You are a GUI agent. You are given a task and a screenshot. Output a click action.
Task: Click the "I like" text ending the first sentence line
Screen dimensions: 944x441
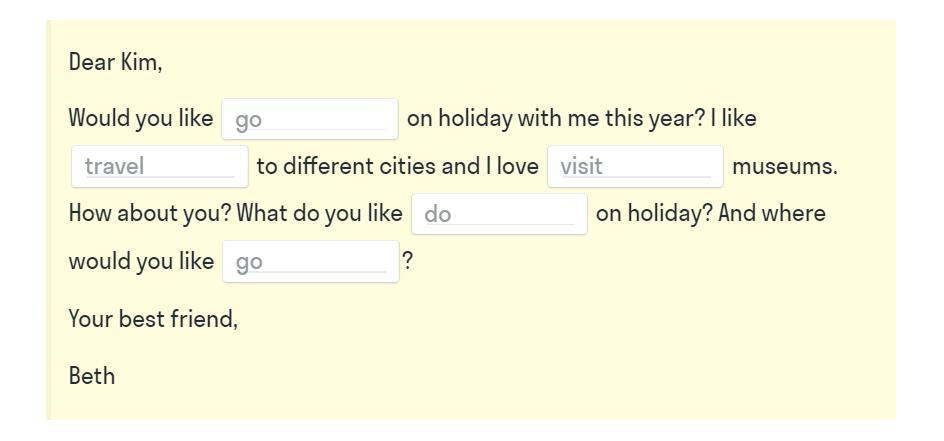(734, 118)
